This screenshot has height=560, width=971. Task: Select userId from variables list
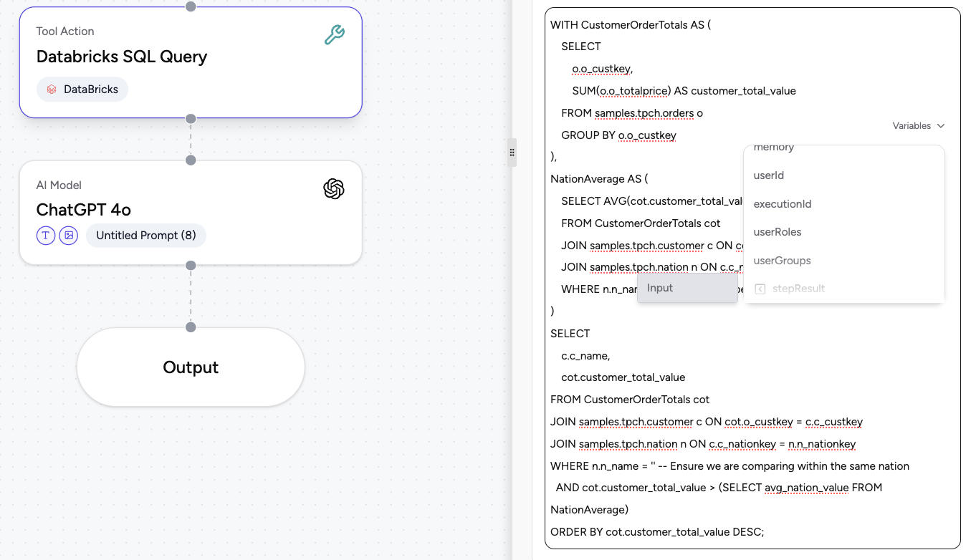[x=844, y=175]
